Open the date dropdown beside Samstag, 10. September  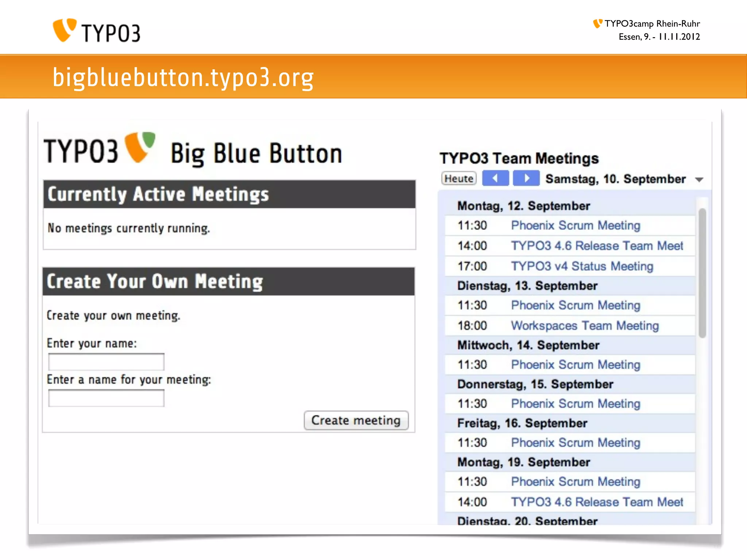(699, 180)
